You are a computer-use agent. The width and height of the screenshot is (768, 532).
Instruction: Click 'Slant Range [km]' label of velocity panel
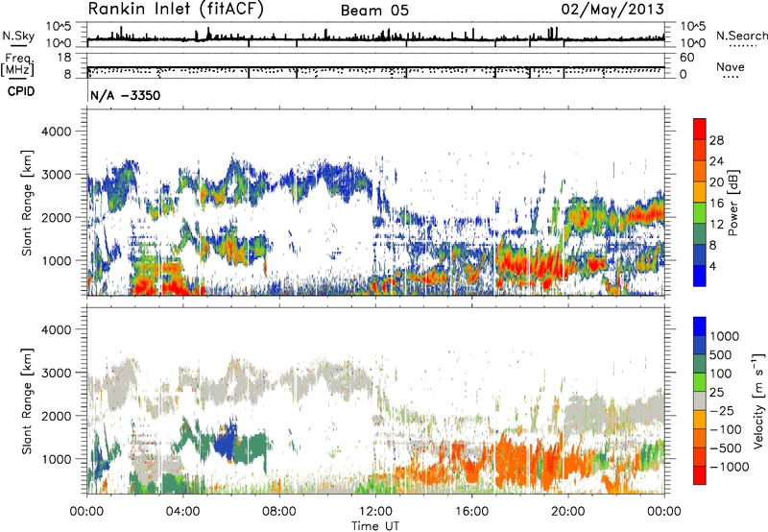point(27,400)
